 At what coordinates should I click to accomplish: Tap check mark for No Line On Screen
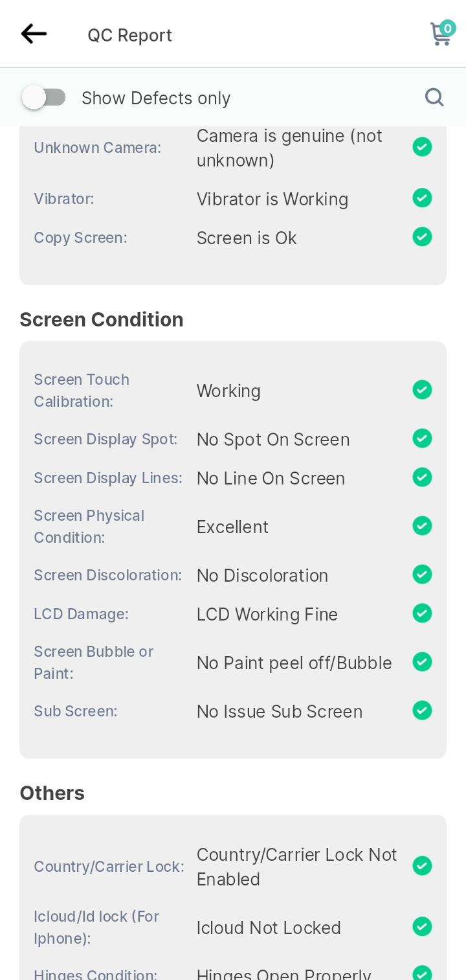point(422,477)
